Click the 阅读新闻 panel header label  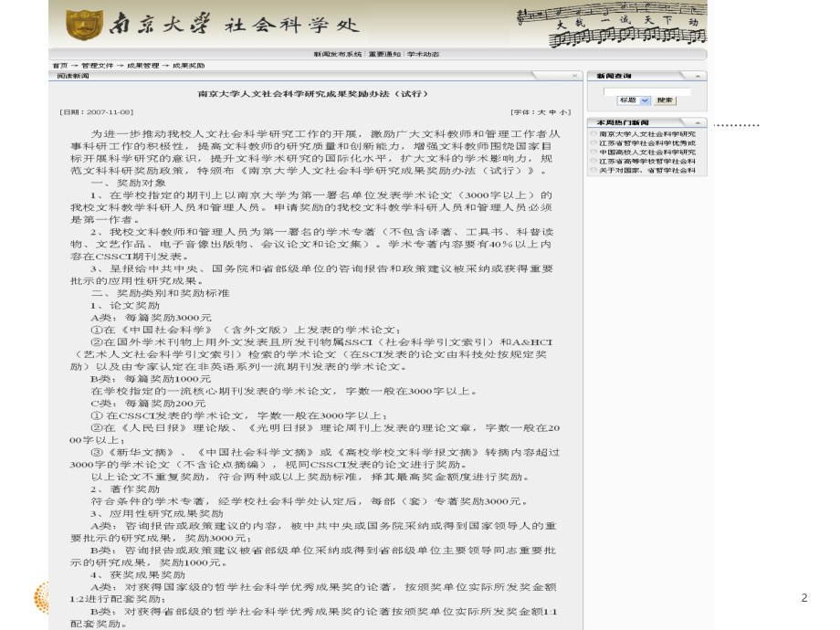(x=73, y=76)
